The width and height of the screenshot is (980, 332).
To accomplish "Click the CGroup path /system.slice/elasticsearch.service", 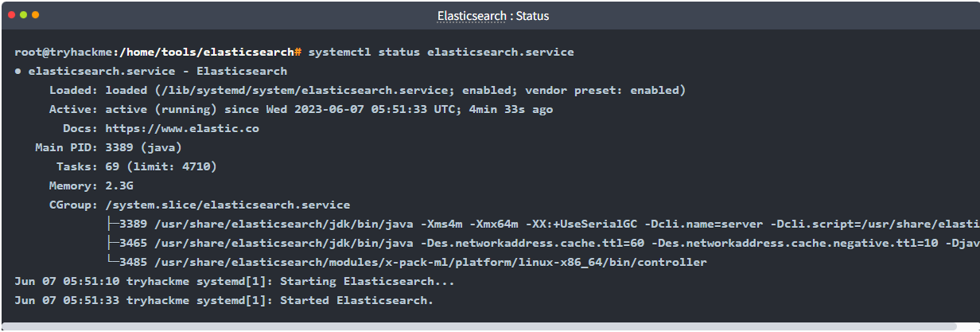I will pyautogui.click(x=227, y=205).
